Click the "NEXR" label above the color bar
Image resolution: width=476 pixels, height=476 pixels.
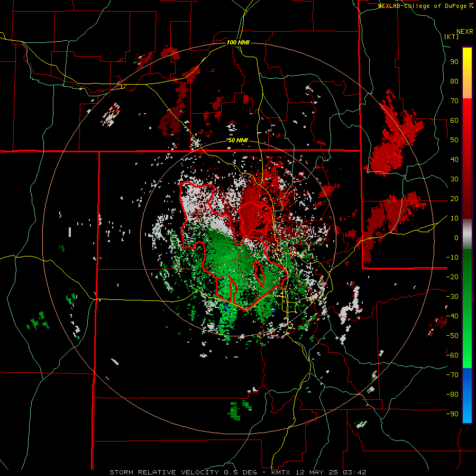[x=465, y=32]
